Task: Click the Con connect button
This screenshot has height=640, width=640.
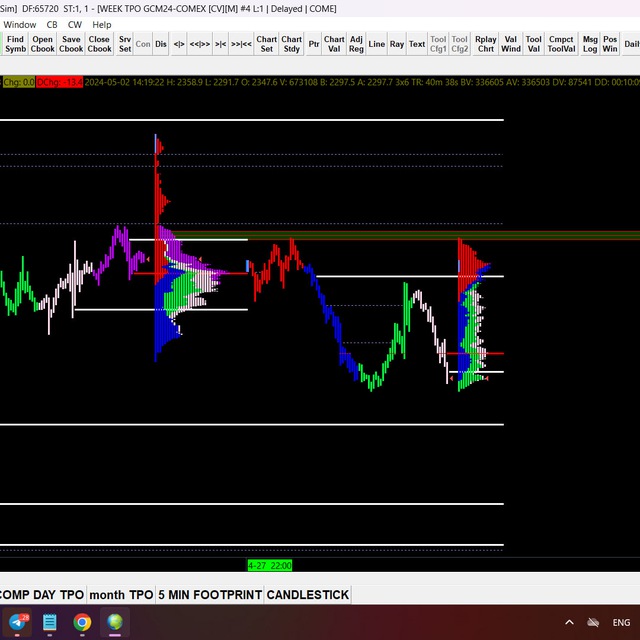Action: [143, 44]
